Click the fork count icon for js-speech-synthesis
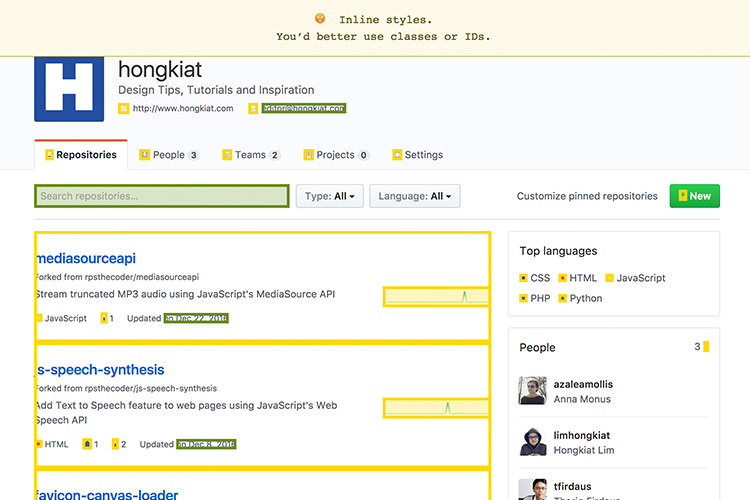 [x=115, y=444]
